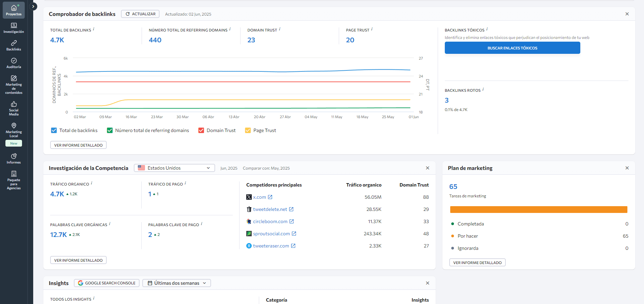The image size is (644, 304).
Task: Open Paquete para Agencias in the sidebar
Action: point(14,180)
